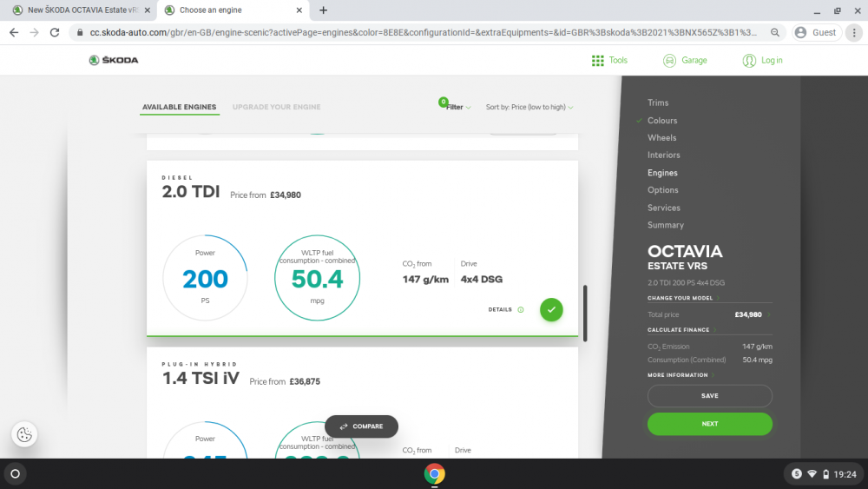Click the Log in link text
Image resolution: width=868 pixels, height=489 pixels.
pos(771,60)
